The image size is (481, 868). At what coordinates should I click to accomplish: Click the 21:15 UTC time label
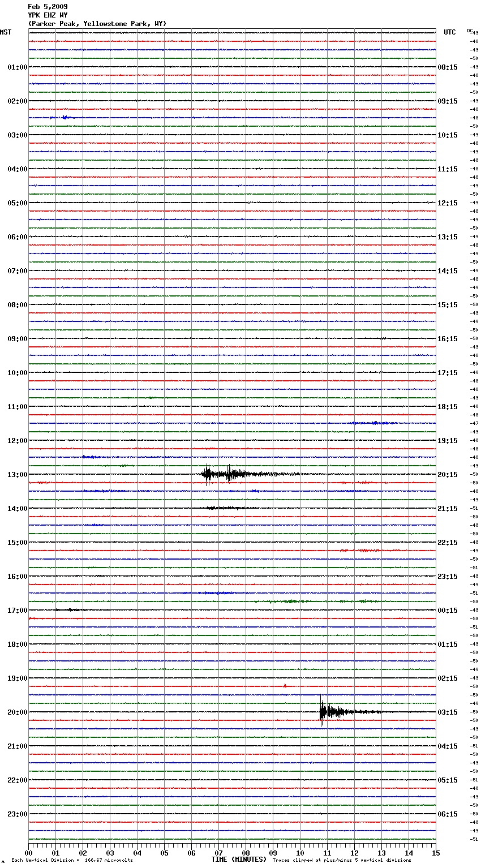pos(448,509)
